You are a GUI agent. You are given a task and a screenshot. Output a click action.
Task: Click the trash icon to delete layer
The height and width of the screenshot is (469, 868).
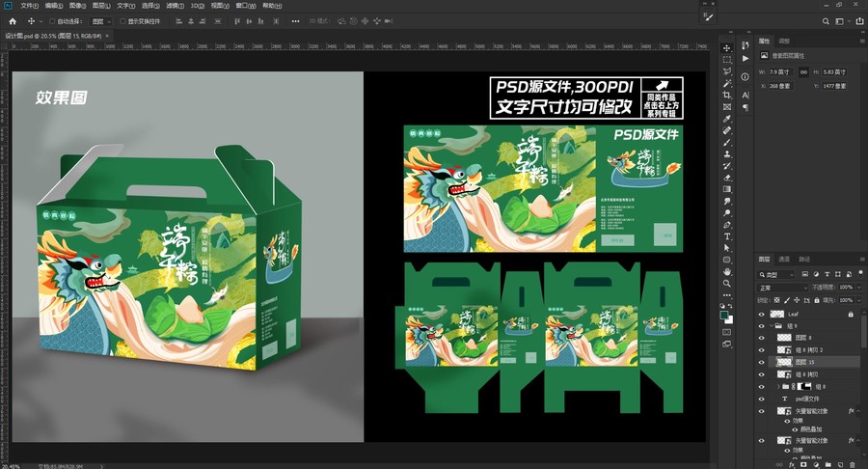pos(852,464)
